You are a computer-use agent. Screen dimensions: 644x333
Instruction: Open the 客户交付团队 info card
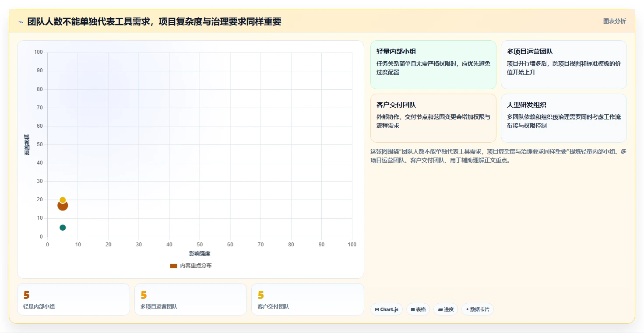[433, 118]
